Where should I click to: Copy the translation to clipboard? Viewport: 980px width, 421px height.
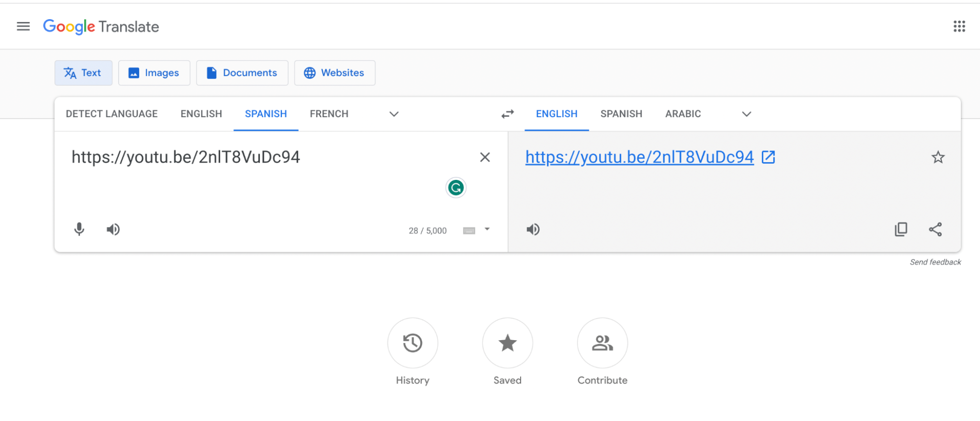pos(901,229)
